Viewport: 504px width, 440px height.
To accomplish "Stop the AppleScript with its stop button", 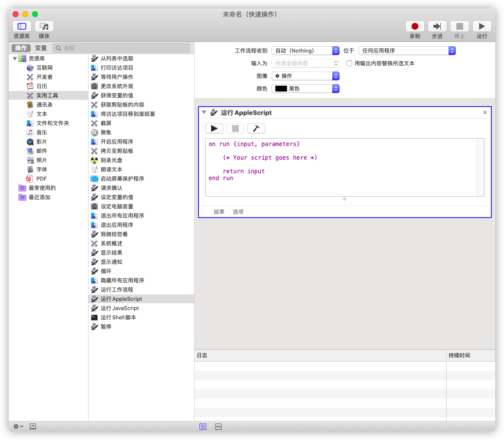I will pyautogui.click(x=235, y=128).
